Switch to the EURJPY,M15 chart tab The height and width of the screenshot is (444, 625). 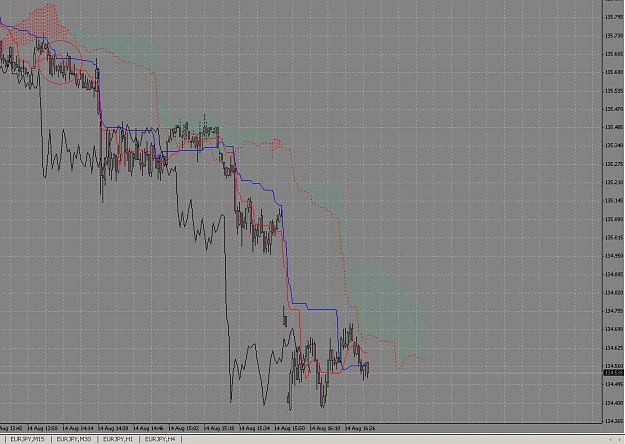tap(27, 439)
